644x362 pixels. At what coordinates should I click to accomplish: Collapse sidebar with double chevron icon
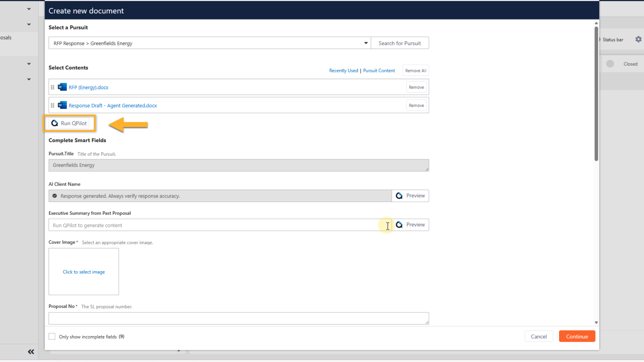(31, 352)
